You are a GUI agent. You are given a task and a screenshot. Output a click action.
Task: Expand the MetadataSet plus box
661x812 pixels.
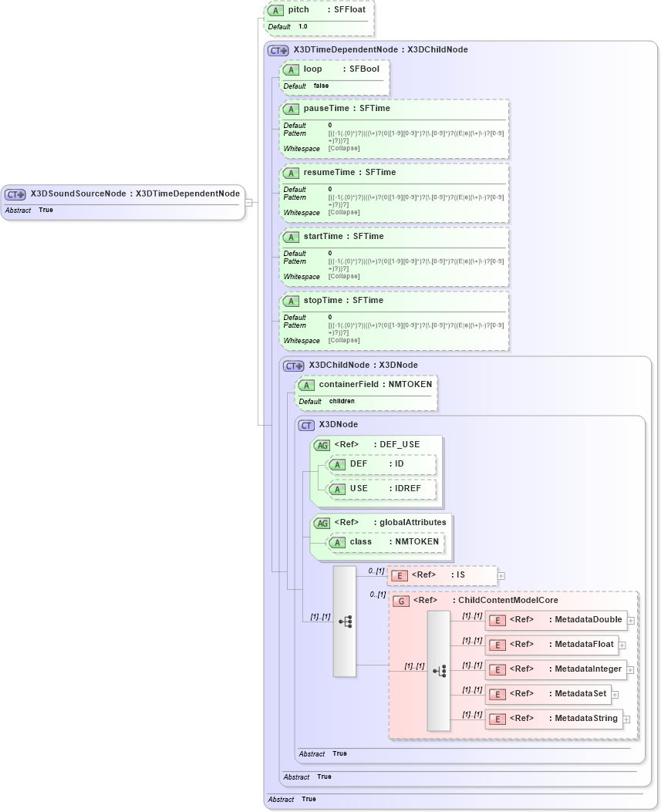615,695
